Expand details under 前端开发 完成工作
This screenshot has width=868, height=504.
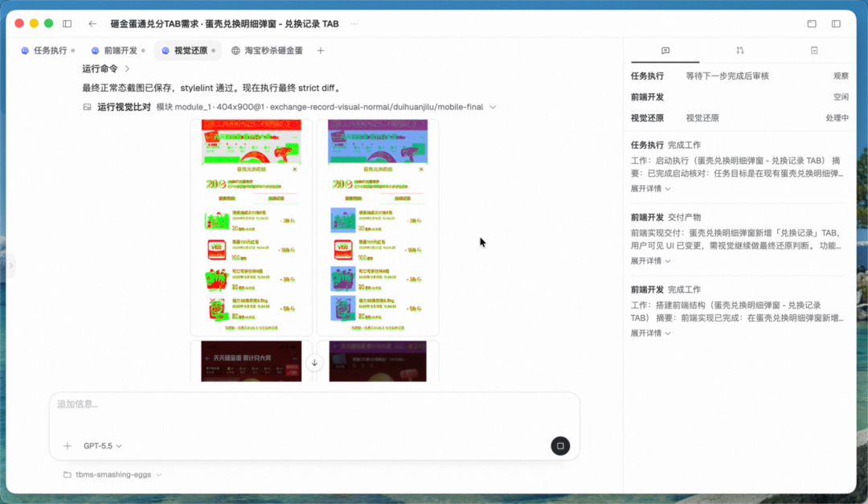click(x=650, y=334)
